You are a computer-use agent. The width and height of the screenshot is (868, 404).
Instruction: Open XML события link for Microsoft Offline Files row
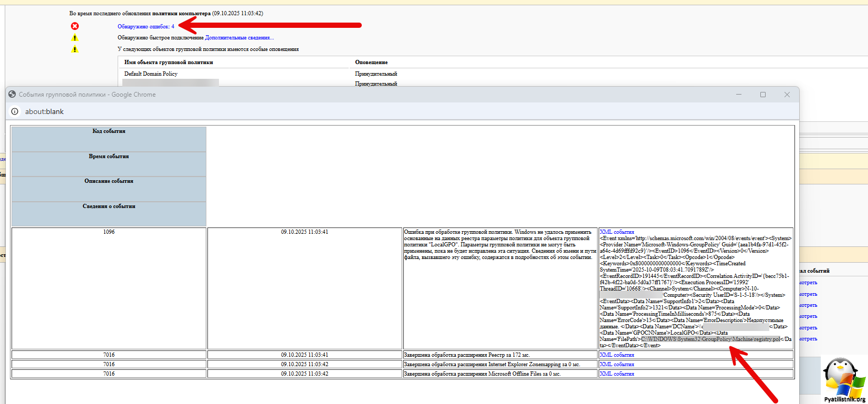[x=617, y=374]
